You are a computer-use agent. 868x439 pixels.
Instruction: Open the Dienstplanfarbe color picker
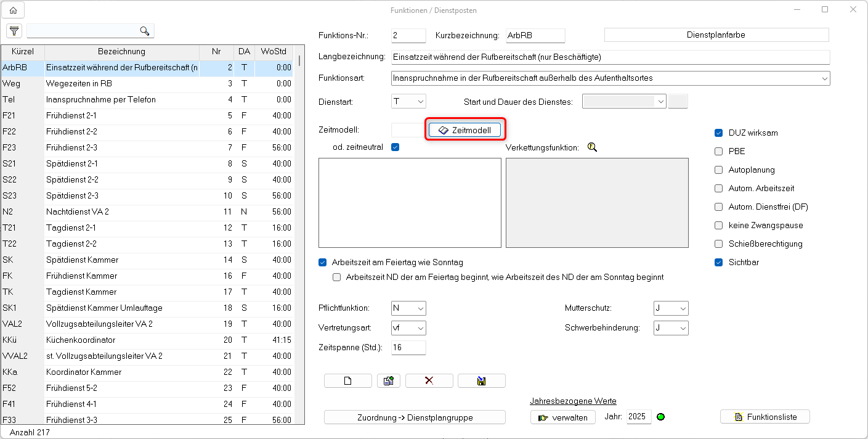click(x=716, y=35)
